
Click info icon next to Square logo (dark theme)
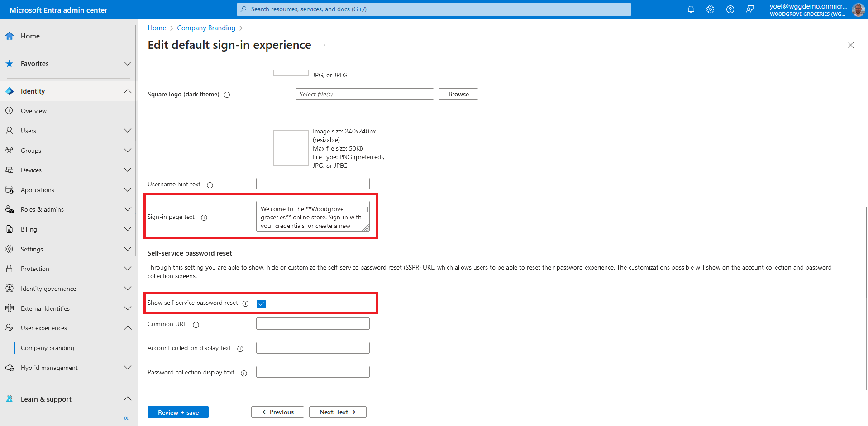[x=227, y=95]
